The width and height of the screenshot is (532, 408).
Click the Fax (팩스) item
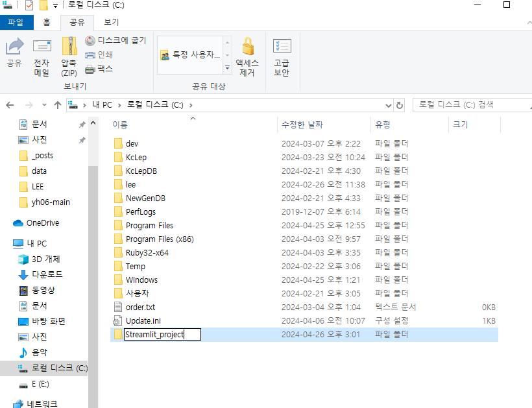pos(99,69)
